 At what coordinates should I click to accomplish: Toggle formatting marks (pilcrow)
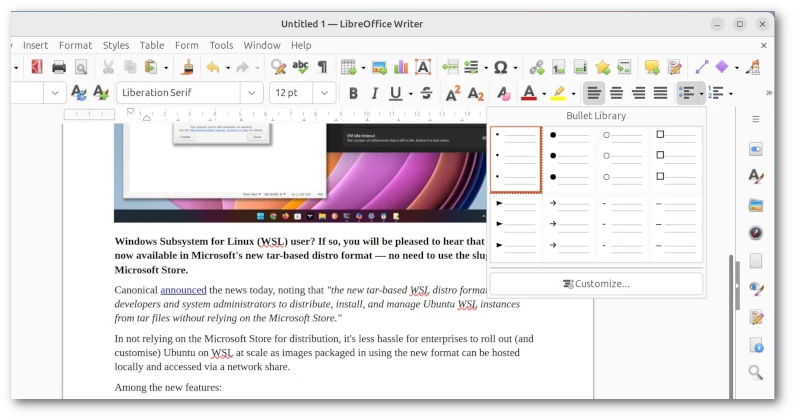pyautogui.click(x=322, y=67)
